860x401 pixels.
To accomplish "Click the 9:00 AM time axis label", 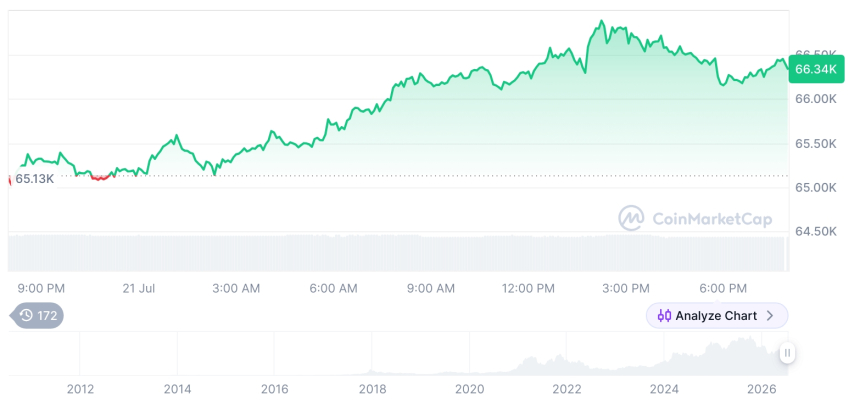I will pos(431,288).
